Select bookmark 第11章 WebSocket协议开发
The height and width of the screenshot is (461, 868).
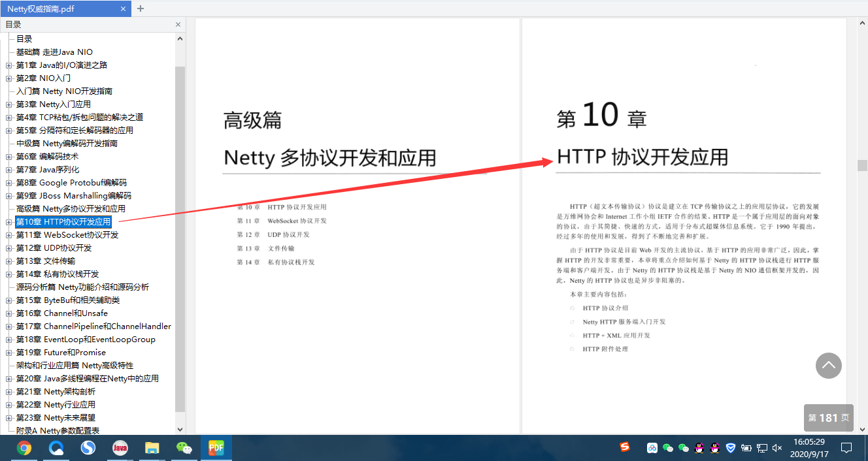tap(67, 235)
